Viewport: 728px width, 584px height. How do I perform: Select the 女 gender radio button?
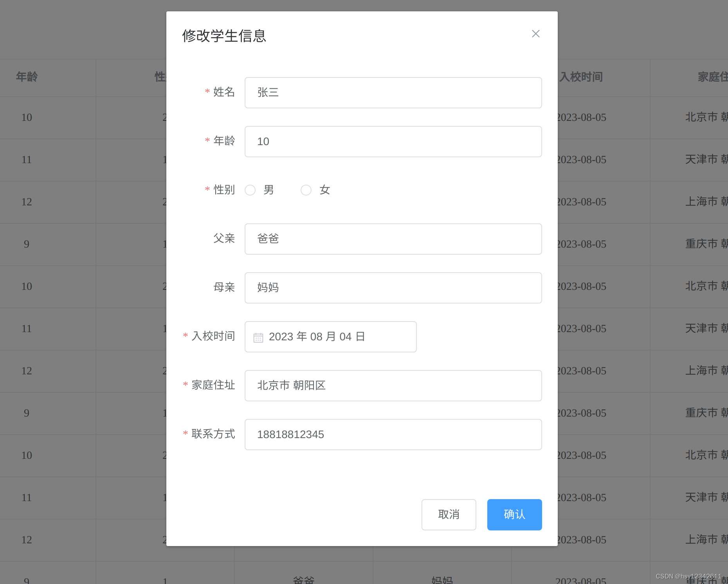pos(306,190)
